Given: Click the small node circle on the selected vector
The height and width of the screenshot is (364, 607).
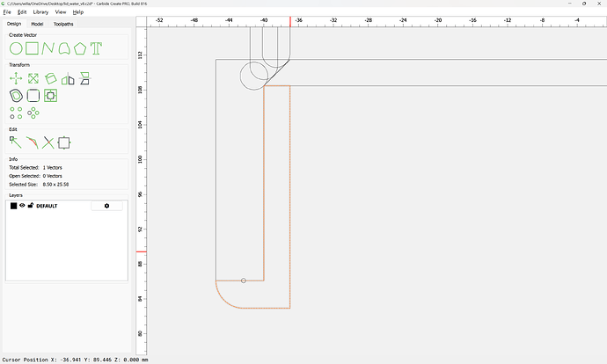Looking at the screenshot, I should tap(244, 280).
